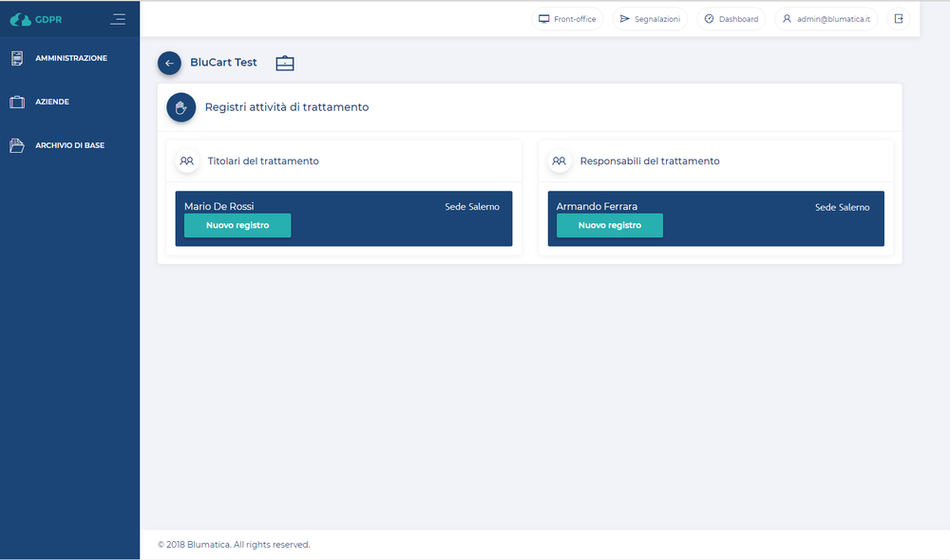Click briefcase icon next to BluCart Test
The image size is (950, 560).
[285, 63]
